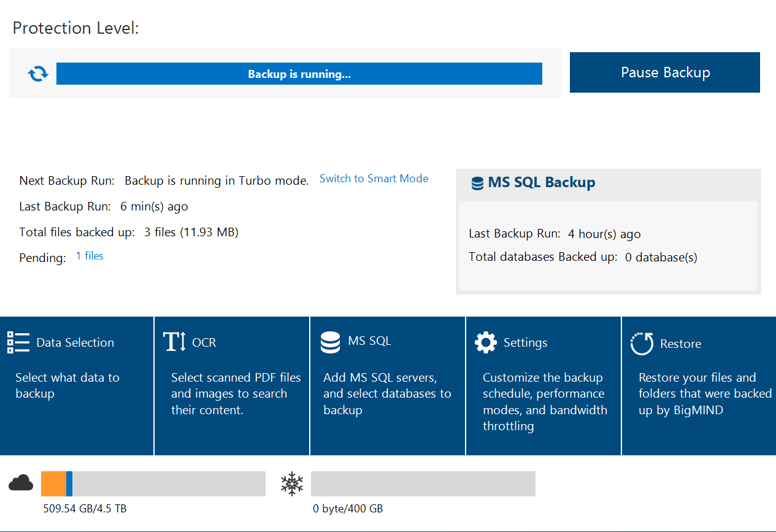Open the MS SQL tile description
Viewport: 776px width, 532px height.
pos(387,393)
